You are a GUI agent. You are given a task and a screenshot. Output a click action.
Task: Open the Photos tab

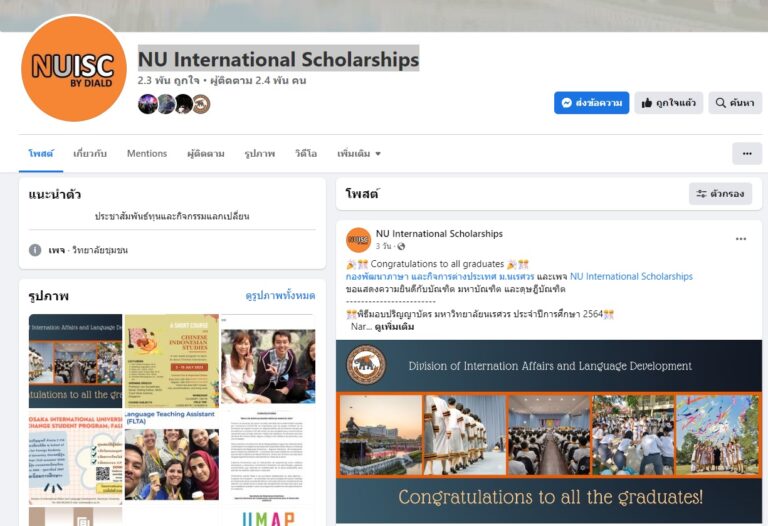(x=260, y=153)
